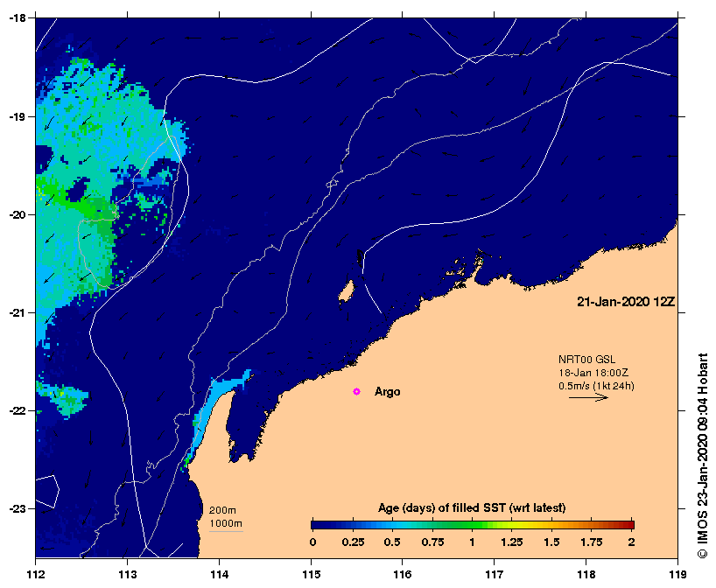This screenshot has height=588, width=716.
Task: Click the latitude axis label -21
Action: tap(16, 312)
